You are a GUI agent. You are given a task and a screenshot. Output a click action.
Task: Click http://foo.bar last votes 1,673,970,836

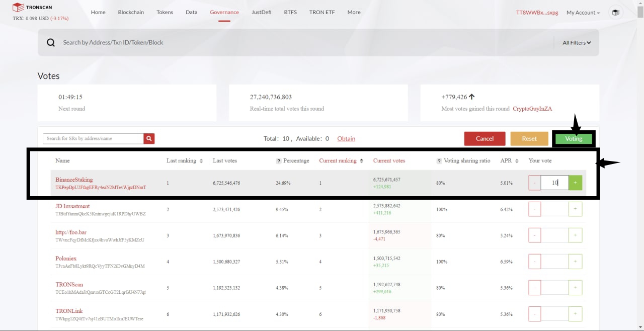click(x=226, y=235)
